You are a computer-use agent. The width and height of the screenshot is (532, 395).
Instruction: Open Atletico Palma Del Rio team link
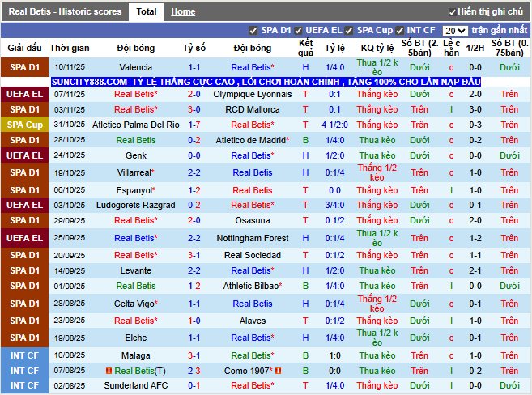[x=136, y=125]
